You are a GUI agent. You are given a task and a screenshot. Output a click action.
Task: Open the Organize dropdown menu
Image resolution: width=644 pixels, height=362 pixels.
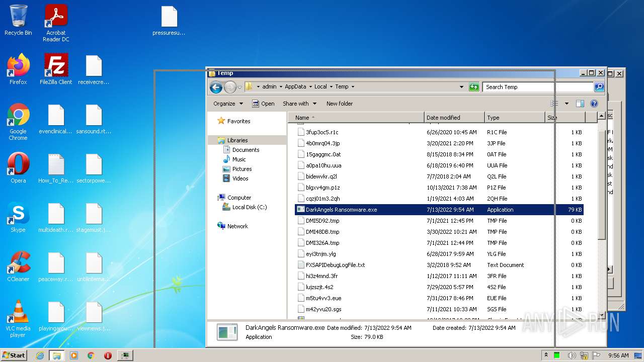(228, 104)
